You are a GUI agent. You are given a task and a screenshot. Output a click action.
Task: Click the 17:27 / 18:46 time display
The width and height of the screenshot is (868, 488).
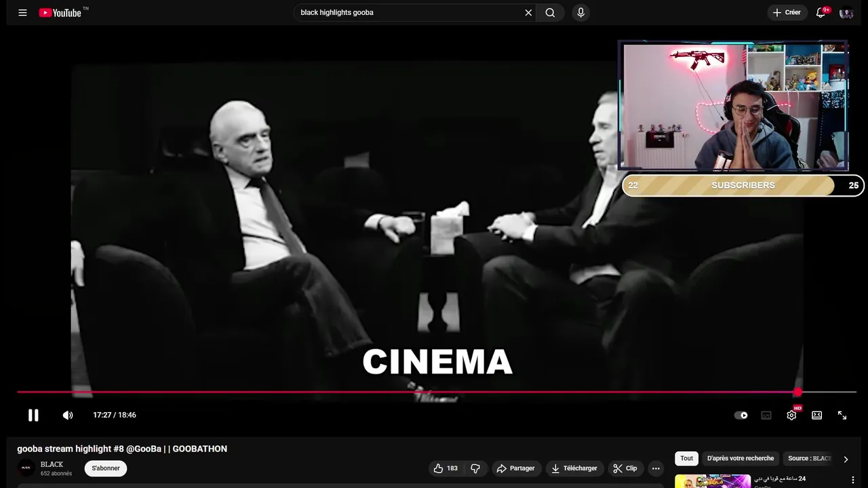click(115, 415)
